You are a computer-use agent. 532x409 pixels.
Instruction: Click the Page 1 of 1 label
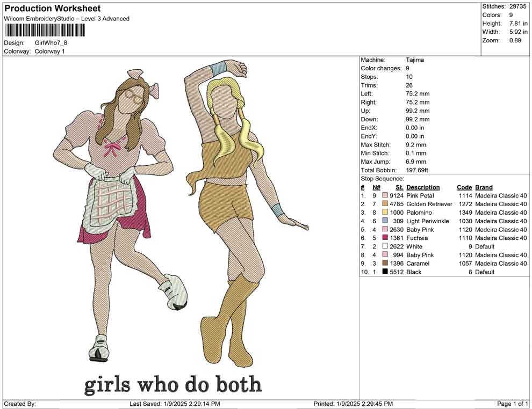coord(511,403)
